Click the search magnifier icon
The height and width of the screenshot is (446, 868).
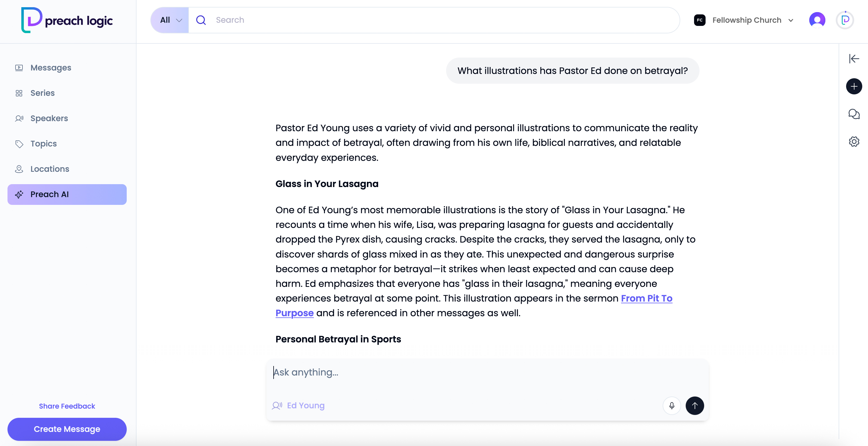(x=201, y=20)
